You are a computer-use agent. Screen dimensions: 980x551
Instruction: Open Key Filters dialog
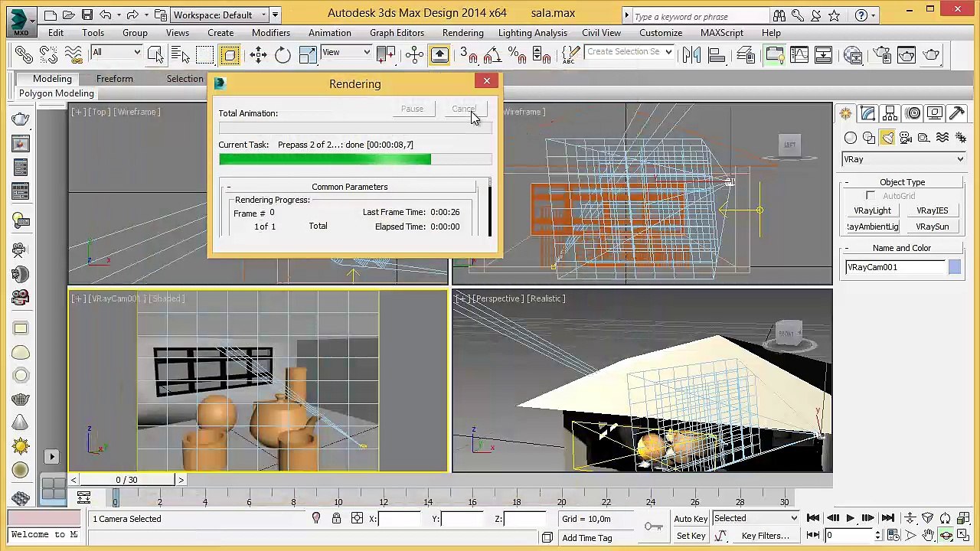765,536
